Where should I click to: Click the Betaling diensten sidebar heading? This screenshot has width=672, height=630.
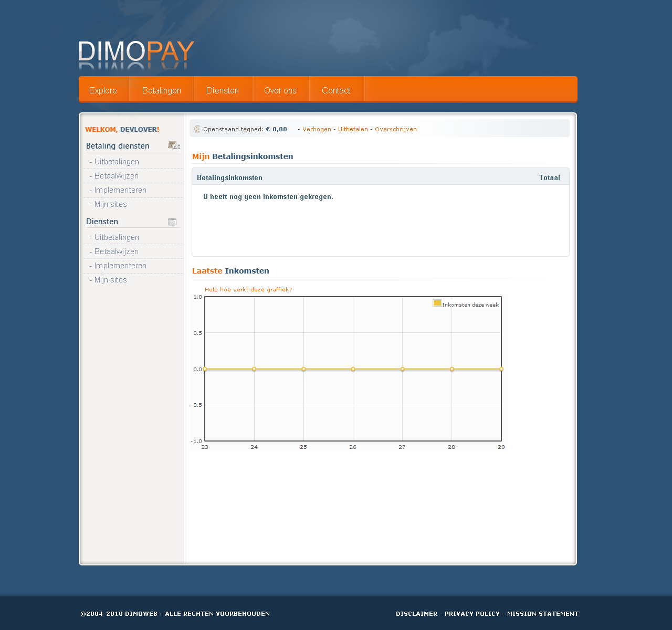(118, 146)
